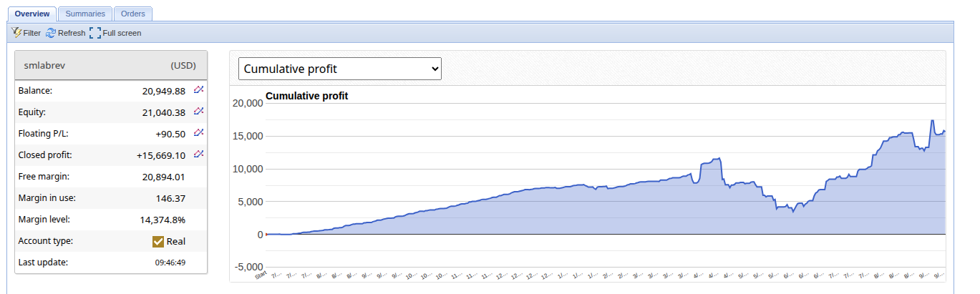Enter Full screen mode via toolbar icon

(x=95, y=32)
